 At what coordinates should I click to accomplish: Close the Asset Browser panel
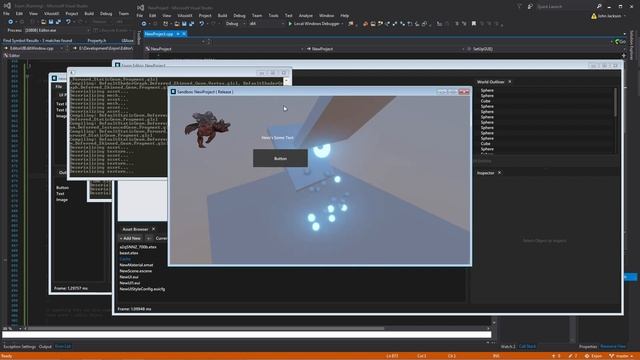click(x=153, y=229)
